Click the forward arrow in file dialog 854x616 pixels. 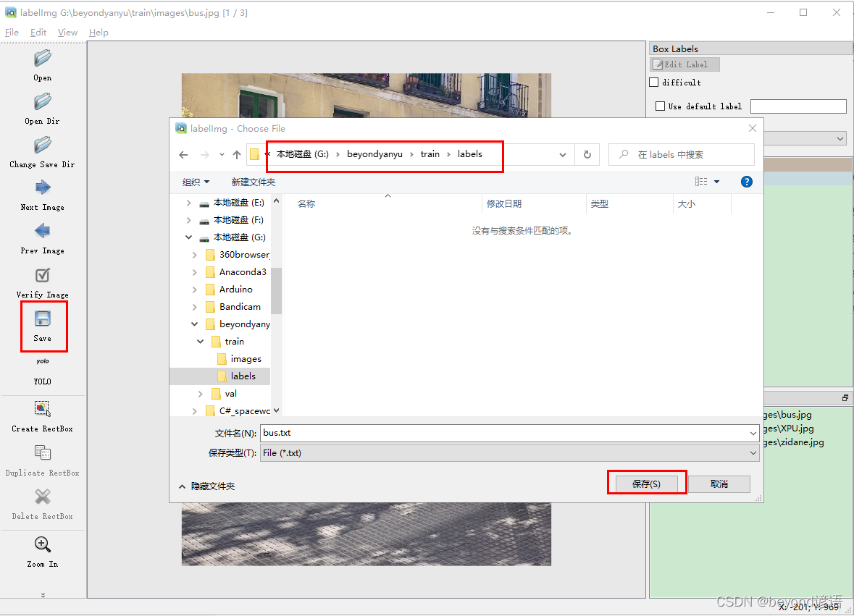coord(205,155)
